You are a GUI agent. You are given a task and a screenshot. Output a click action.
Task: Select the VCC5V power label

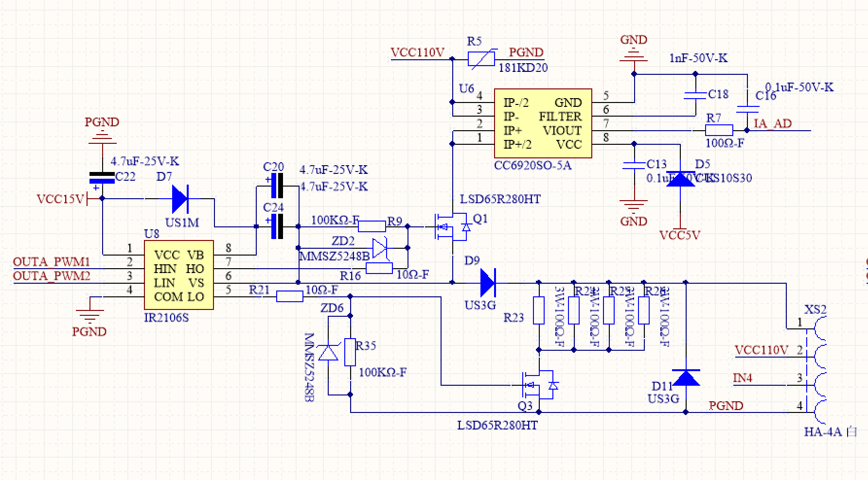[680, 236]
